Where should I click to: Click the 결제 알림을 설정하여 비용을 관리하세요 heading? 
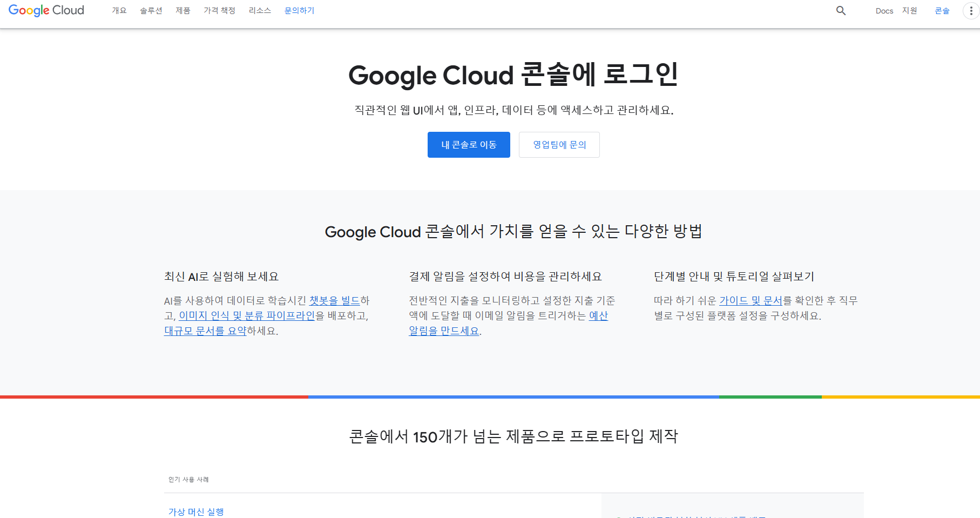click(505, 277)
